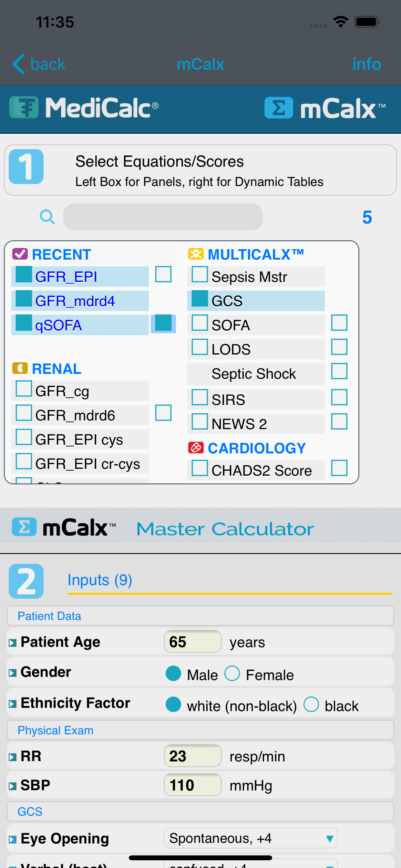Select black ethnicity radio
Viewport: 401px width, 868px height.
[x=311, y=704]
